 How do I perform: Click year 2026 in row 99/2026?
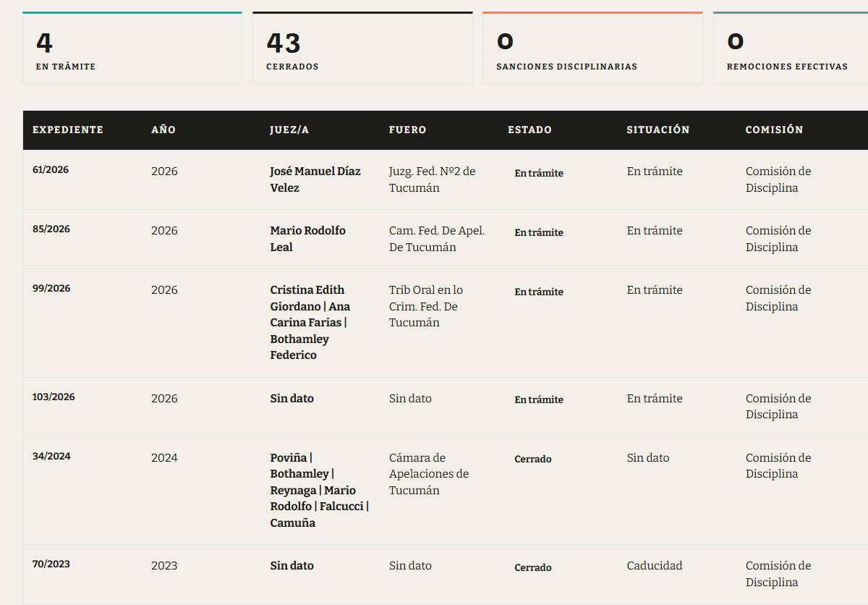[164, 290]
